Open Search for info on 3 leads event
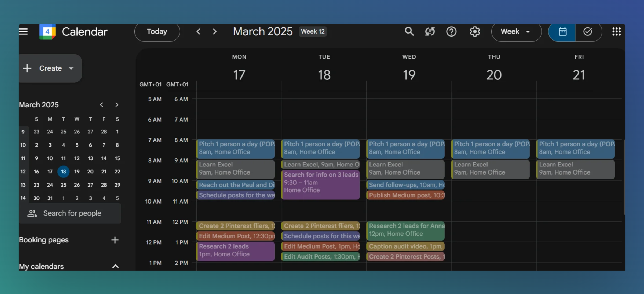The height and width of the screenshot is (294, 644). click(x=320, y=185)
